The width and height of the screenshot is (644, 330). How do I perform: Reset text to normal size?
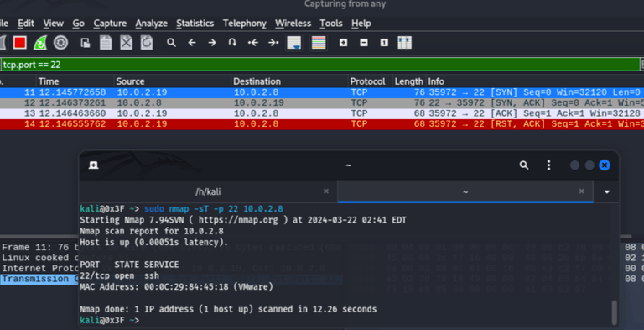pyautogui.click(x=384, y=43)
